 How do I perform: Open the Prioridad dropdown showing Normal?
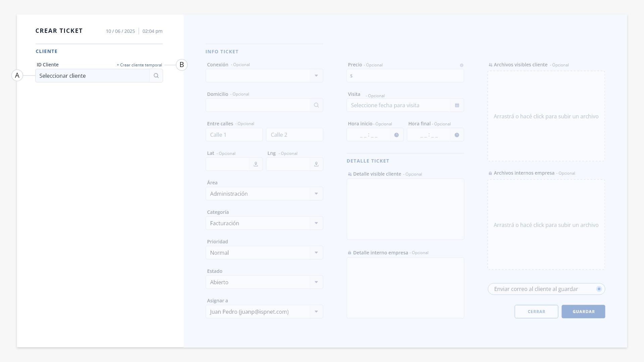click(x=264, y=253)
